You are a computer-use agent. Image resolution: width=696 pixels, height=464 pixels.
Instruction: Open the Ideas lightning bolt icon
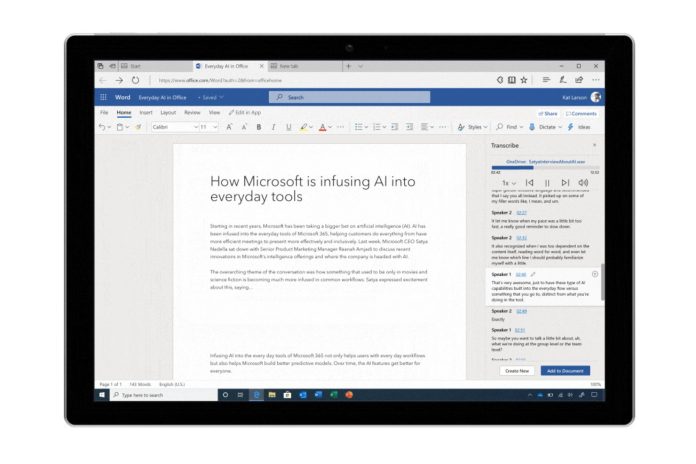coord(570,127)
